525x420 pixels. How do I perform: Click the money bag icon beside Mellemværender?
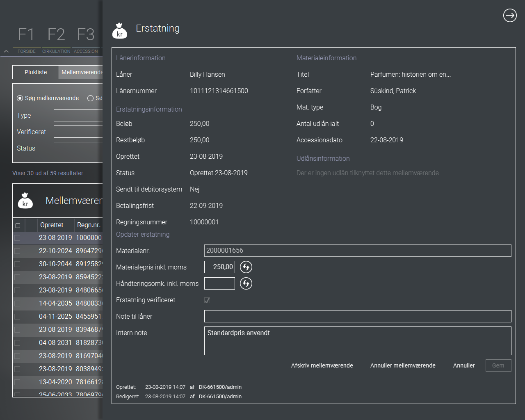(25, 201)
